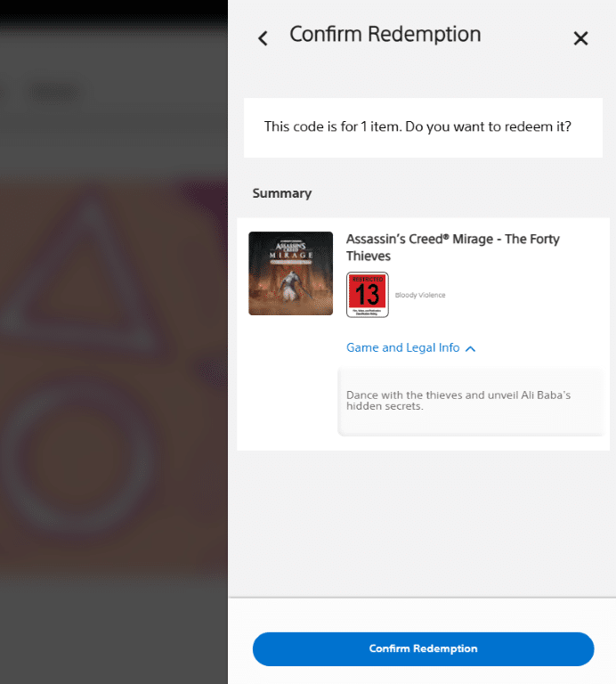Image resolution: width=616 pixels, height=684 pixels.
Task: Click the hooded assassin figure on cover
Action: [289, 288]
